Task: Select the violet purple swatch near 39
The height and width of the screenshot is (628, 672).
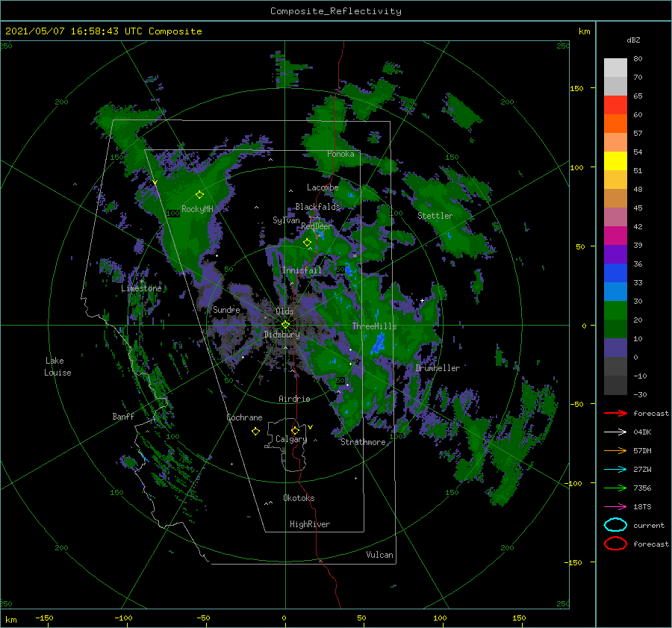Action: coord(615,255)
